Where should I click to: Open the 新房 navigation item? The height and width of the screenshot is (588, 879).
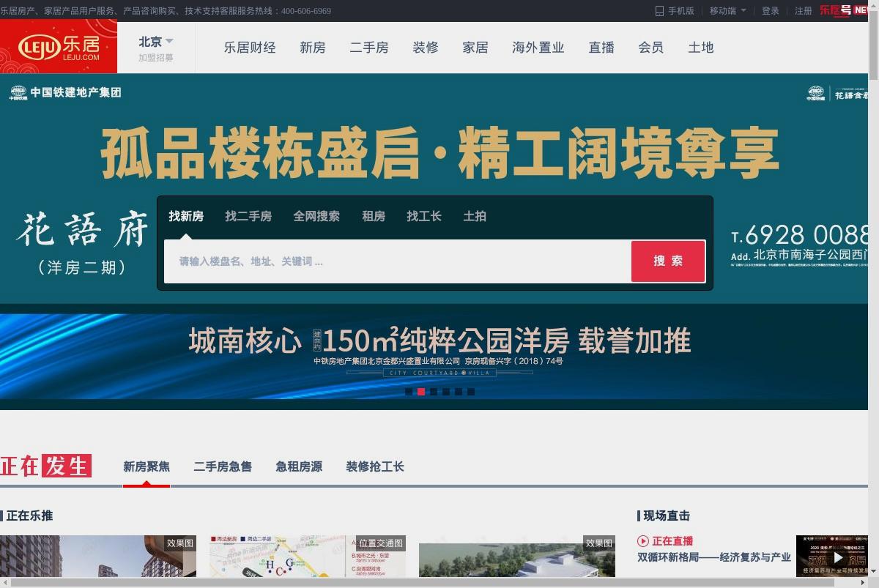coord(313,48)
